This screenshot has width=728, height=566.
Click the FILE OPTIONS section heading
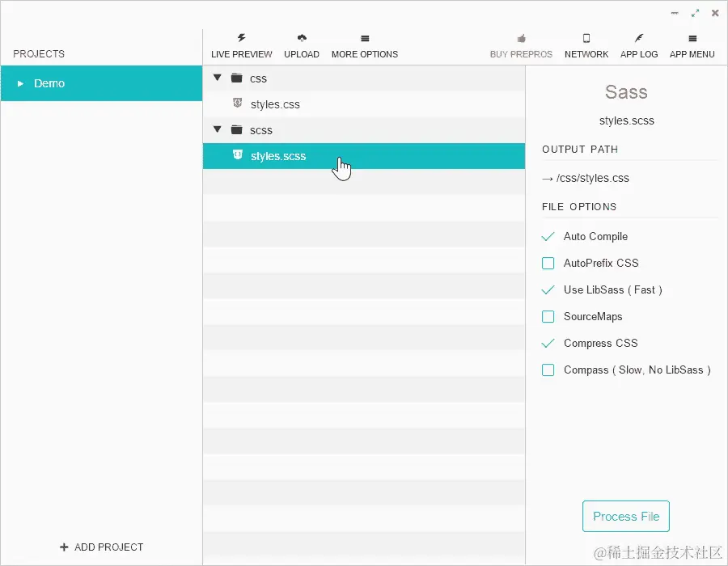[579, 207]
